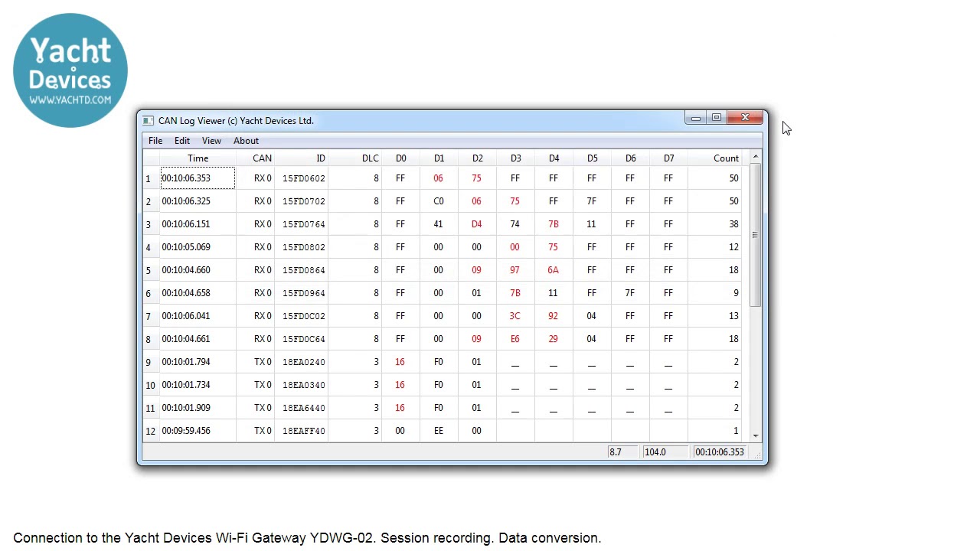This screenshot has width=980, height=551.
Task: Click ID cell 18EA0340
Action: pos(301,385)
